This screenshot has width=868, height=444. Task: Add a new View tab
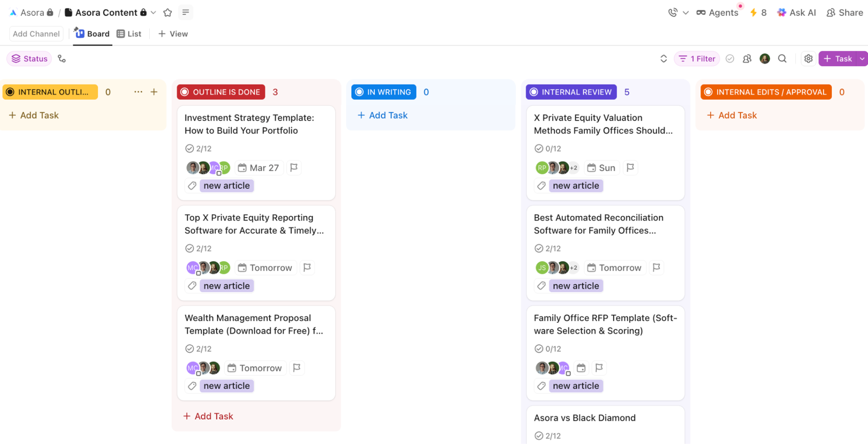173,34
